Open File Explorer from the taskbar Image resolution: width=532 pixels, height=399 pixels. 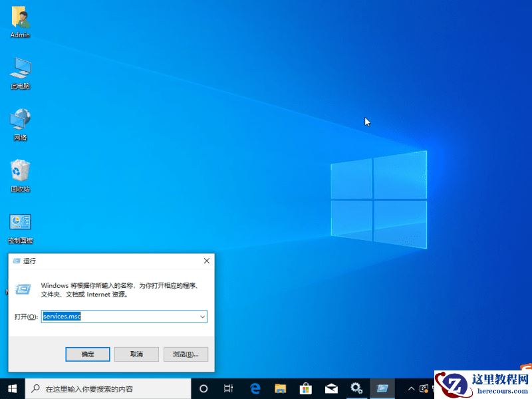pos(280,388)
